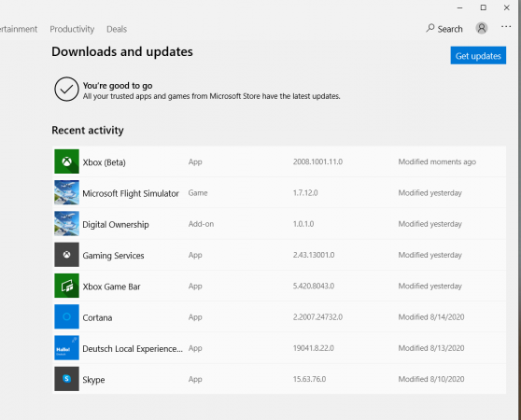
Task: Switch to the Deals tab
Action: pos(117,29)
